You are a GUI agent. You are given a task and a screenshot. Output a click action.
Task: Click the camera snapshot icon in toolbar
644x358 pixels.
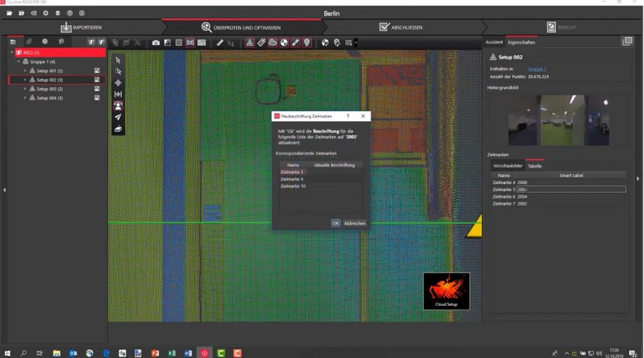pyautogui.click(x=156, y=43)
